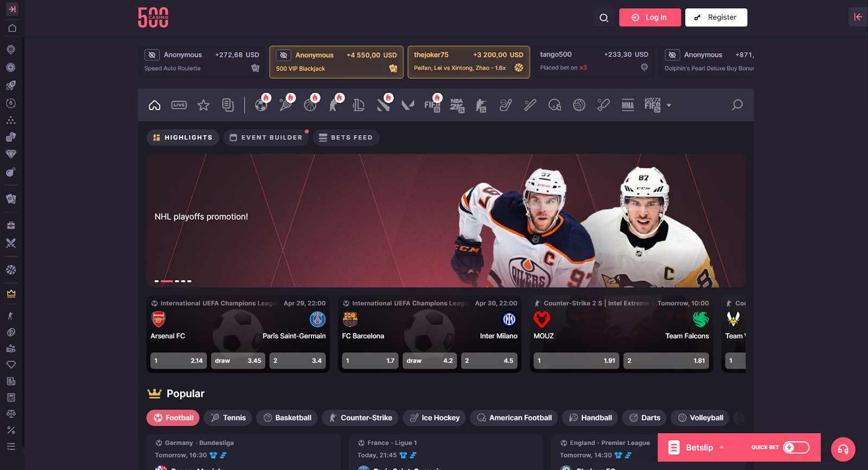Switch to the Highlights tab
868x470 pixels.
click(183, 137)
